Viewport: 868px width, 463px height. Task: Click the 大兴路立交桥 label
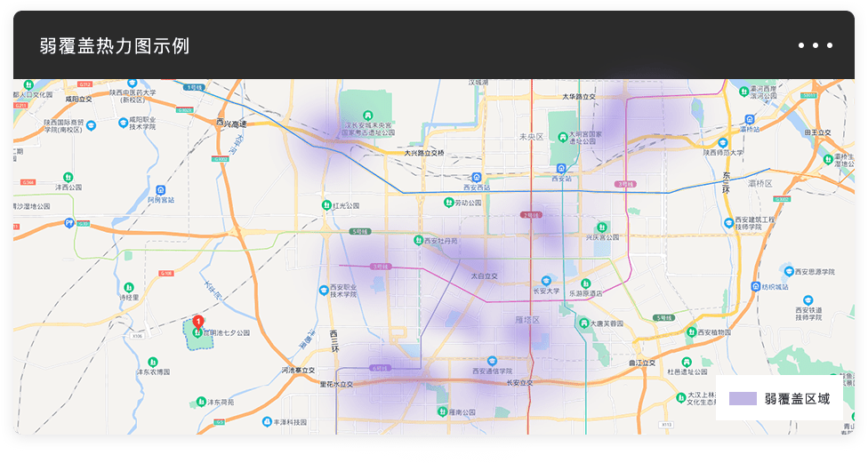coord(424,153)
